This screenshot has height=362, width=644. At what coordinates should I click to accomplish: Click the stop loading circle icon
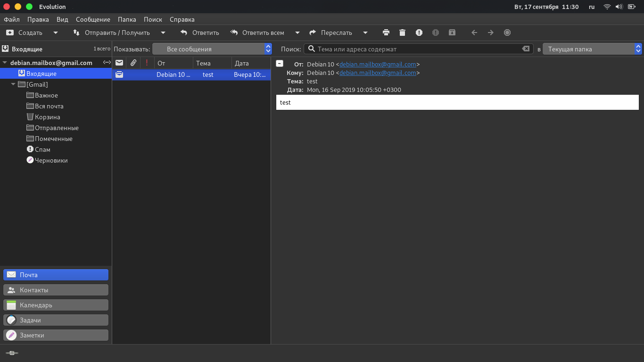point(507,33)
